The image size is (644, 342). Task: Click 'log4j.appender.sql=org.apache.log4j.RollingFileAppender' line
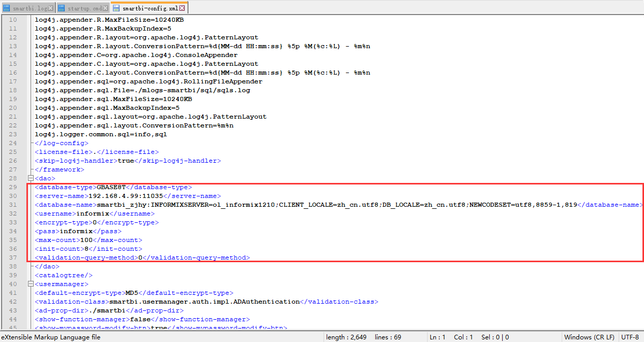(x=149, y=81)
